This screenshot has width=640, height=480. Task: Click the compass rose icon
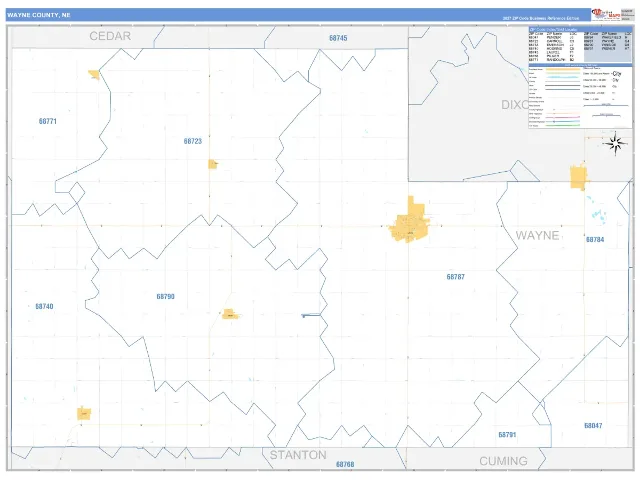[615, 143]
